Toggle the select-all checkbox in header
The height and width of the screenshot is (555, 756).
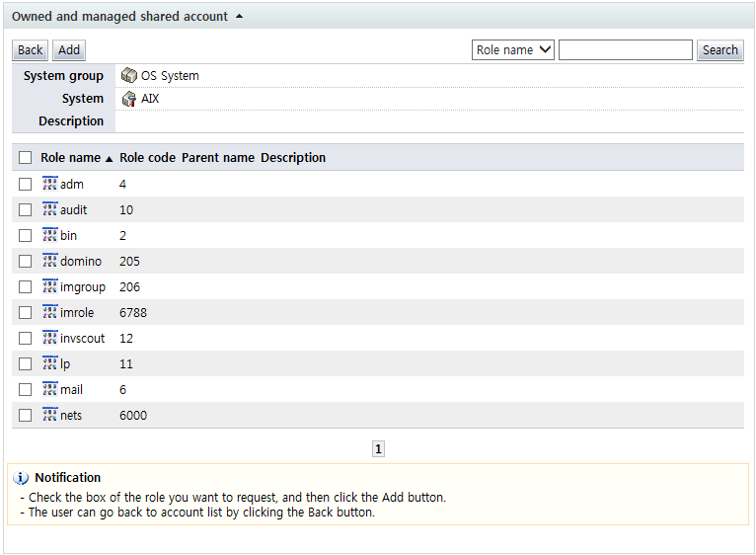pos(26,158)
